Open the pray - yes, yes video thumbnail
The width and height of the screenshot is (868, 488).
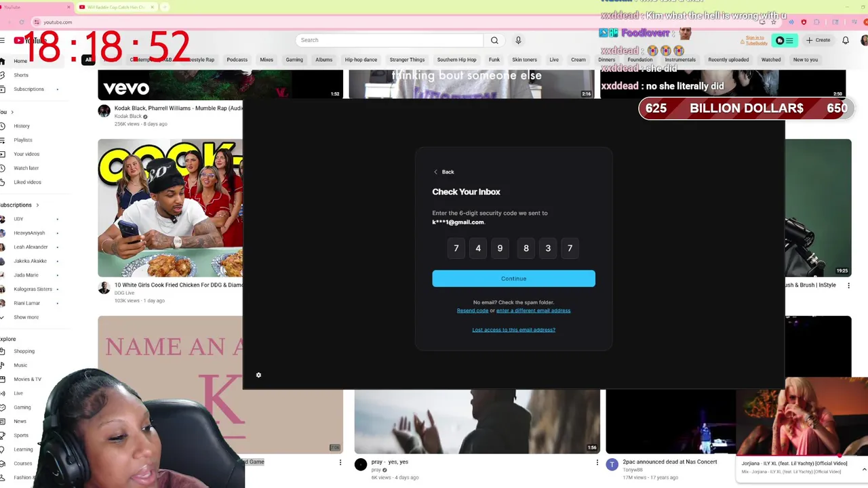coord(477,422)
